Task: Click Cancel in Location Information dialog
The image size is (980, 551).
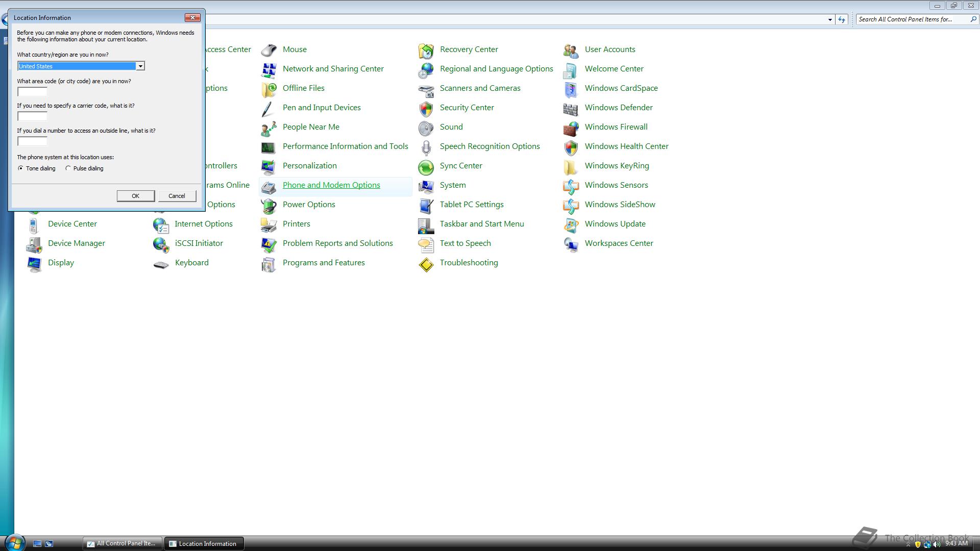Action: (177, 196)
